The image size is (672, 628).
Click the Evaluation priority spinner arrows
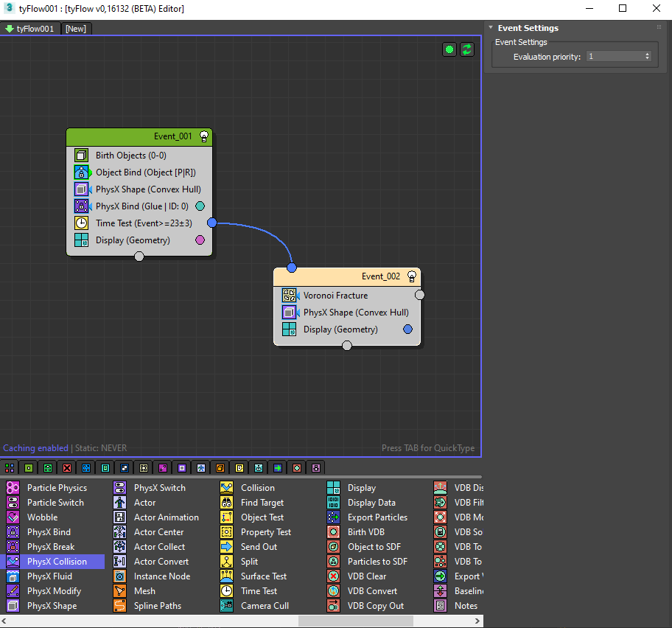pos(647,57)
